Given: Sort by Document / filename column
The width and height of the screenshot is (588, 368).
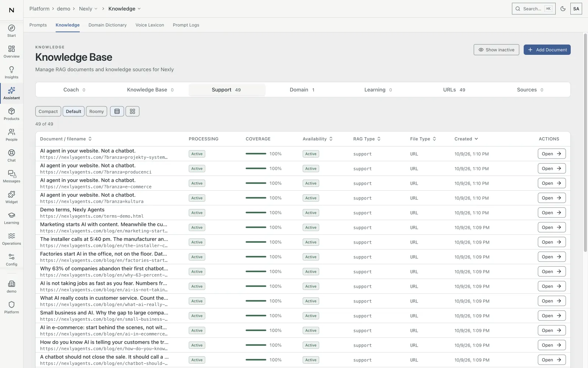Looking at the screenshot, I should point(66,139).
